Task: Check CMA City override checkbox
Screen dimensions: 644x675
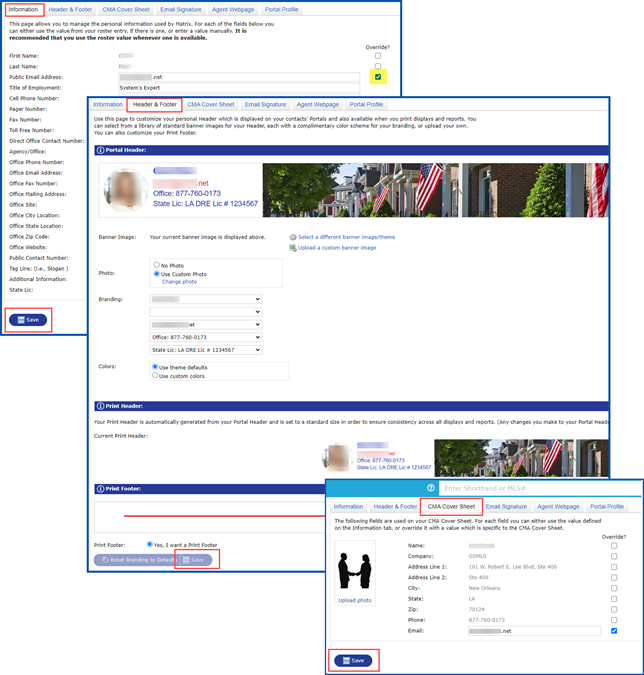Action: [x=614, y=588]
